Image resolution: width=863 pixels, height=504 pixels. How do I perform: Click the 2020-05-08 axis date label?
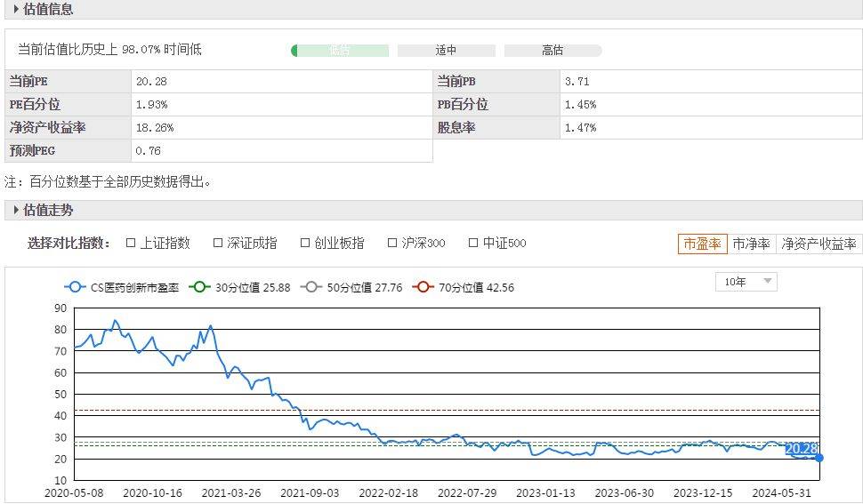(74, 493)
